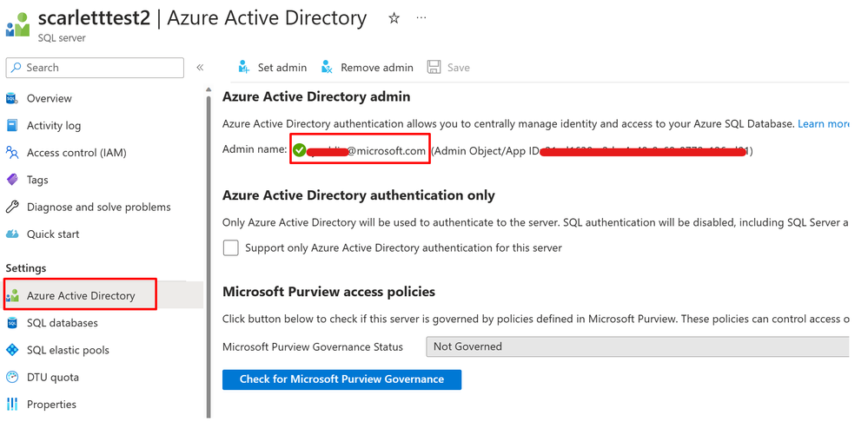The height and width of the screenshot is (435, 868).
Task: Click the Set admin icon
Action: point(243,68)
